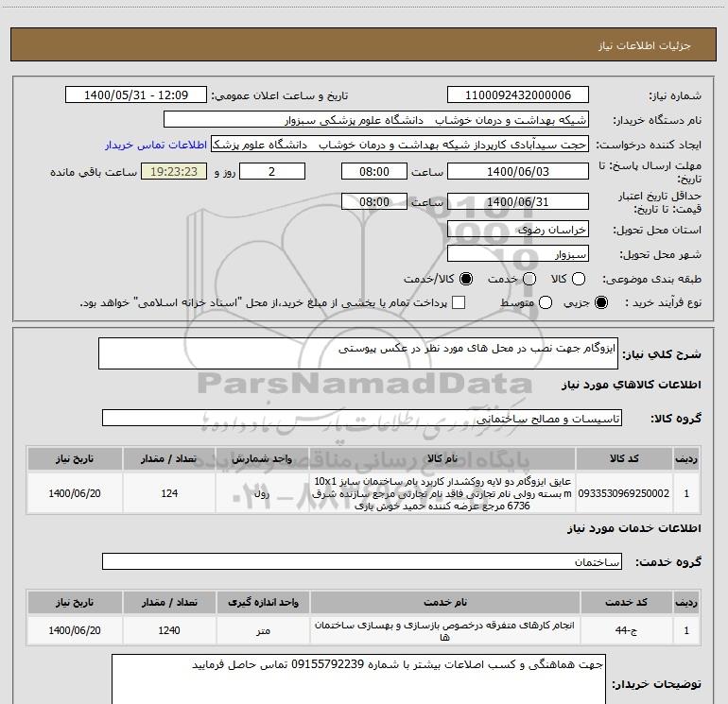728x704 pixels.
Task: Click the announcement date field 1400/05/31 - 12:09
Action: [x=136, y=95]
